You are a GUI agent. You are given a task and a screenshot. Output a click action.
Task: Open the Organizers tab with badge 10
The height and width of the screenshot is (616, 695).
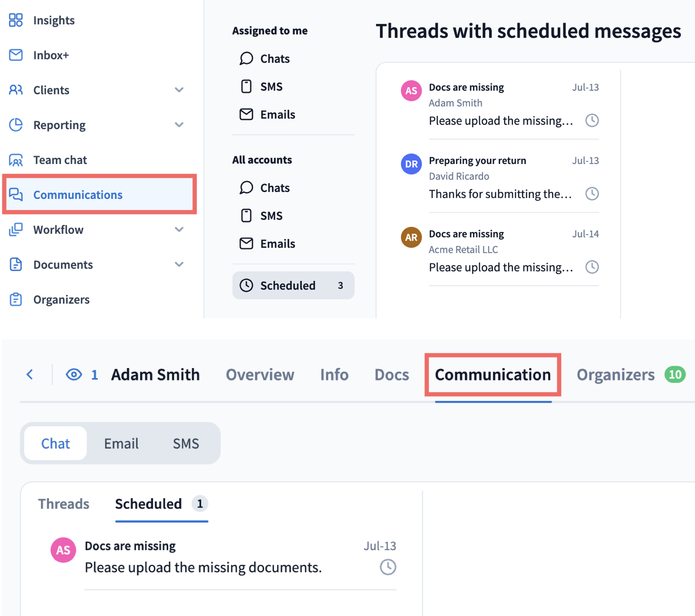point(631,375)
